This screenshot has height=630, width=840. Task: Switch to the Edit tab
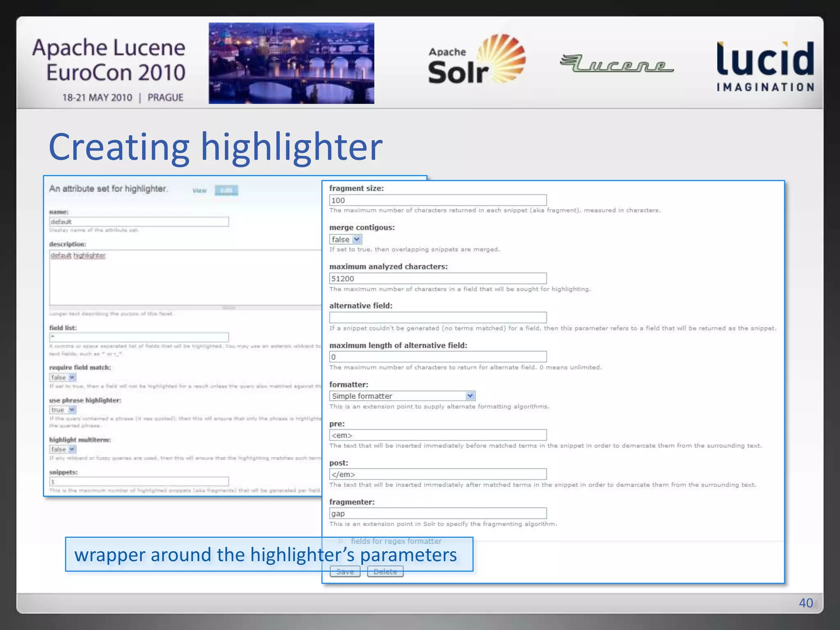pos(226,190)
